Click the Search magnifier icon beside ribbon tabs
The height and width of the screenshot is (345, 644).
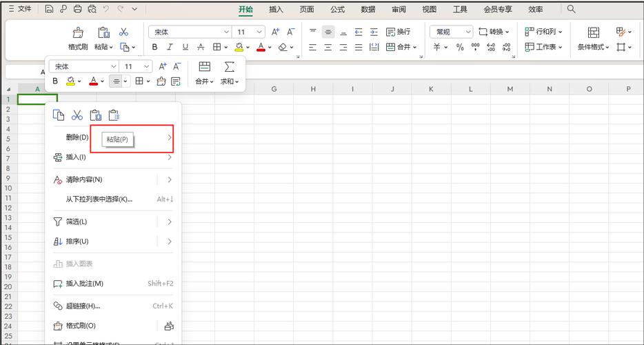pyautogui.click(x=571, y=9)
